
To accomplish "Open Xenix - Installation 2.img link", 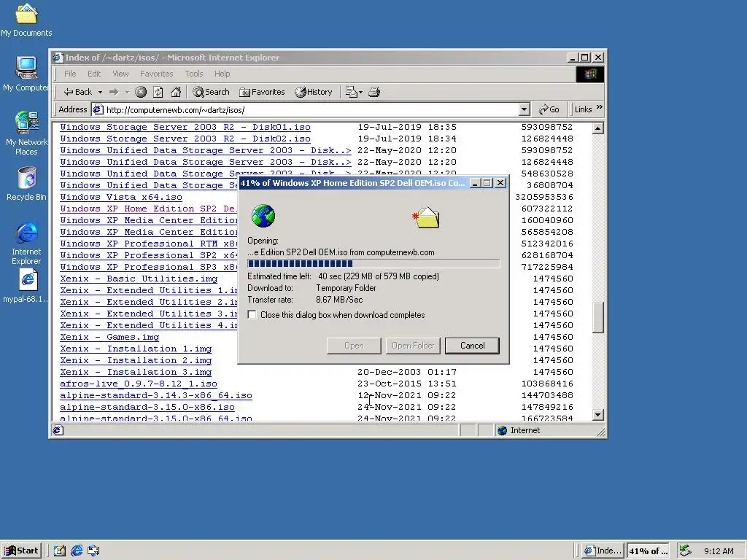I will click(x=136, y=360).
